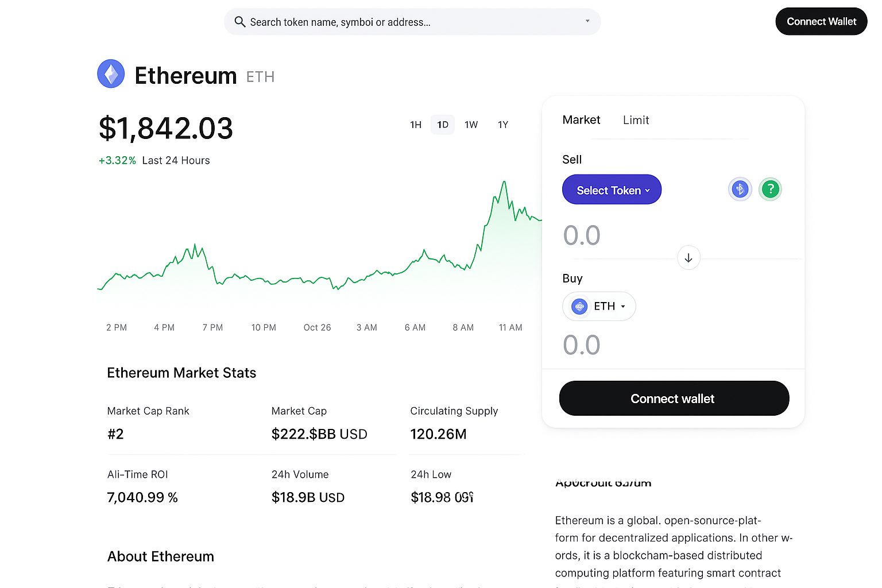Screen dimensions: 882x588
Task: Open the search suggestions dropdown arrow
Action: [x=587, y=21]
